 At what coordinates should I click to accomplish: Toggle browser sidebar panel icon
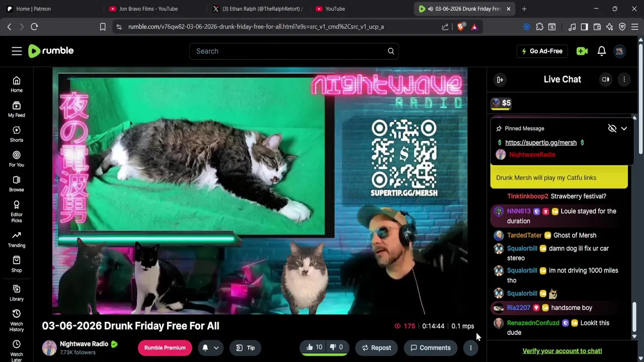click(584, 27)
